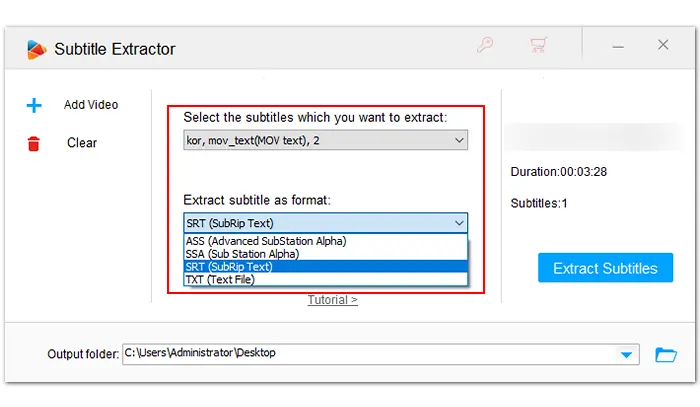The image size is (700, 407).
Task: Open the shopping cart purchase icon
Action: click(x=539, y=46)
